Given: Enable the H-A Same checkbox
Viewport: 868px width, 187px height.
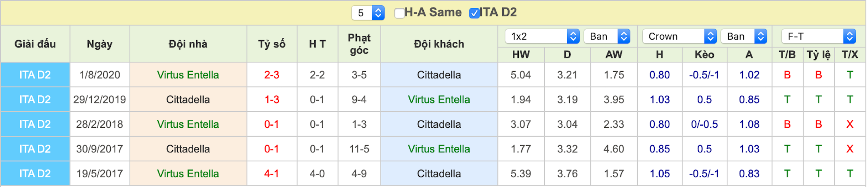Looking at the screenshot, I should click(399, 13).
